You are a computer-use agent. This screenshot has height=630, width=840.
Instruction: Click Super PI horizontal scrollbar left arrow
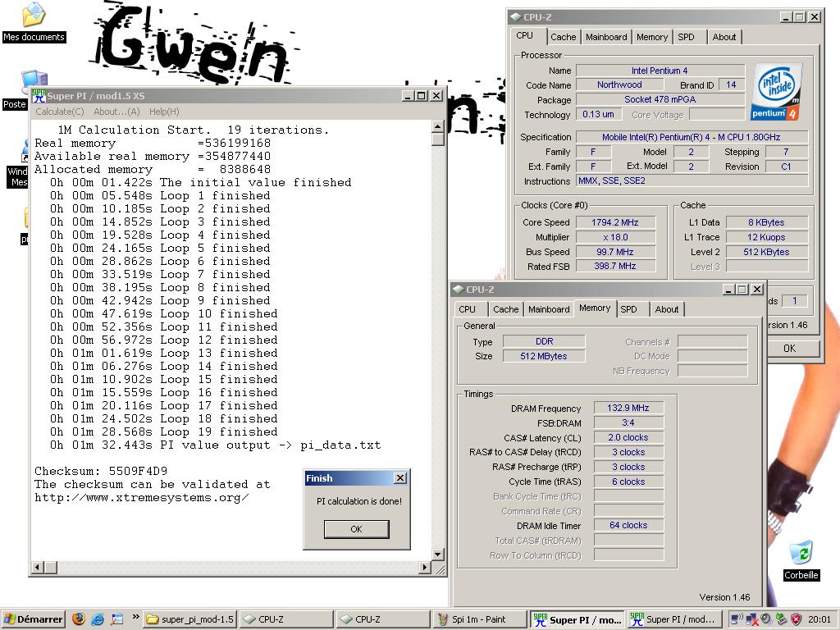coord(38,567)
